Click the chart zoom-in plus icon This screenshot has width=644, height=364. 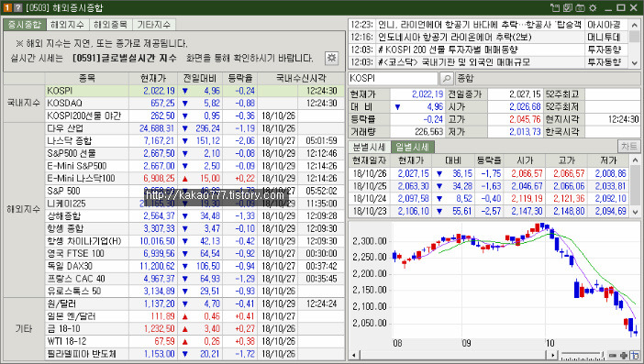click(624, 355)
